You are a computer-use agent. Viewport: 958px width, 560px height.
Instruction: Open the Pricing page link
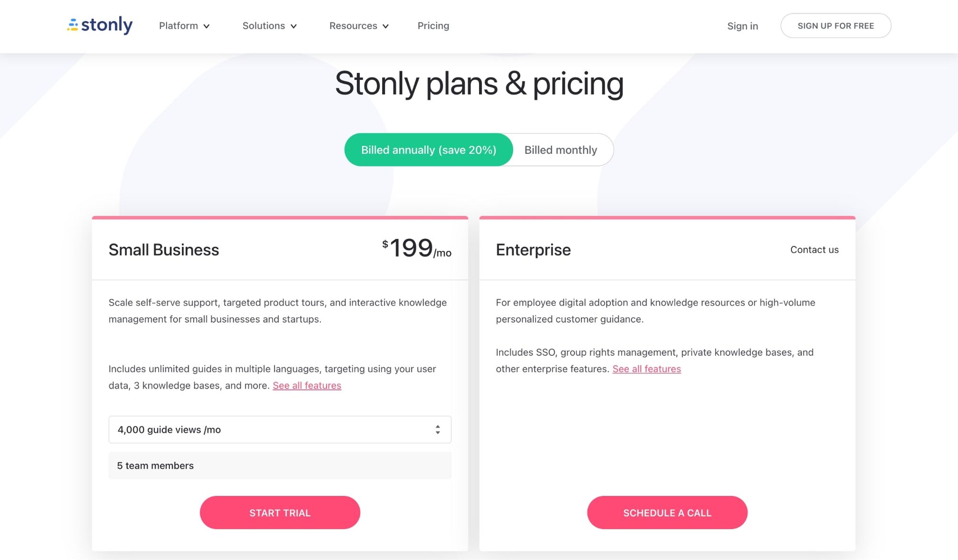433,26
